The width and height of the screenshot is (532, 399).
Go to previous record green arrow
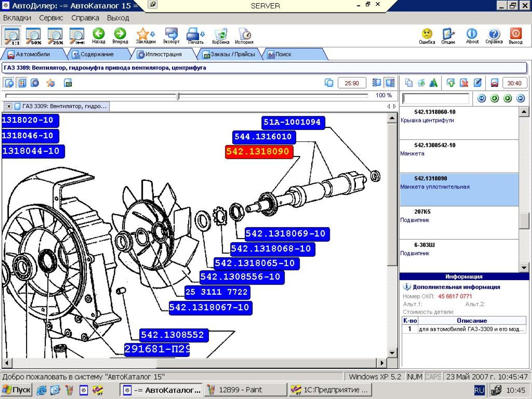pyautogui.click(x=495, y=98)
